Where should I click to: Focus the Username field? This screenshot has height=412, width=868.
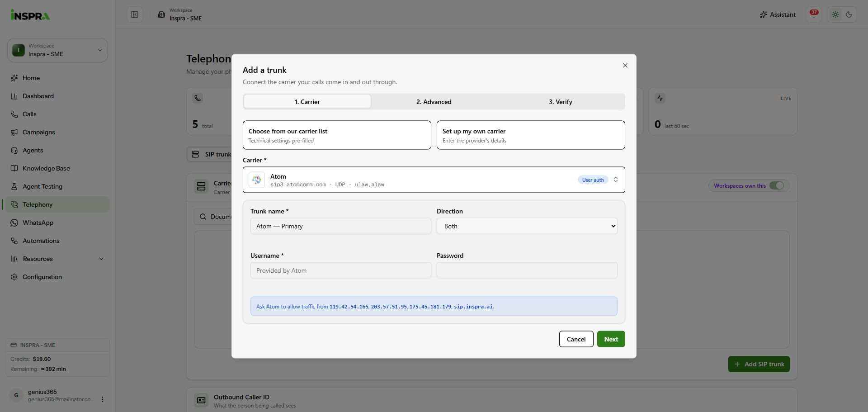340,270
